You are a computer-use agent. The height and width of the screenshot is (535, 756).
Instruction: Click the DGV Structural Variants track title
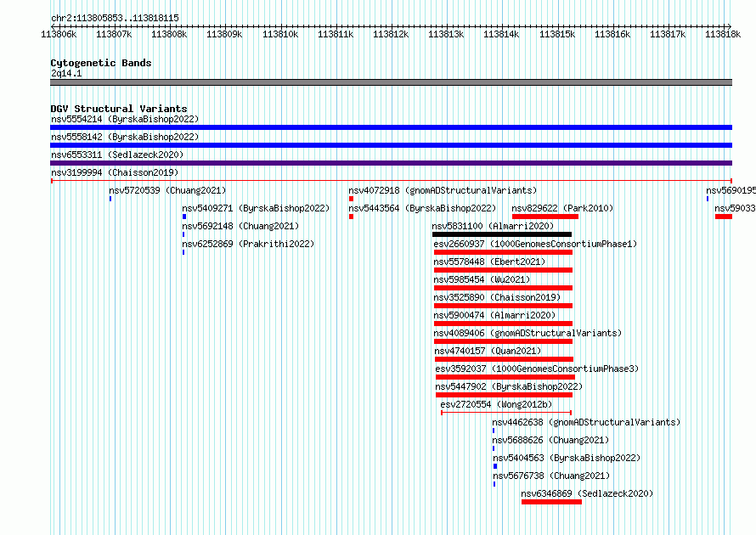pyautogui.click(x=119, y=109)
